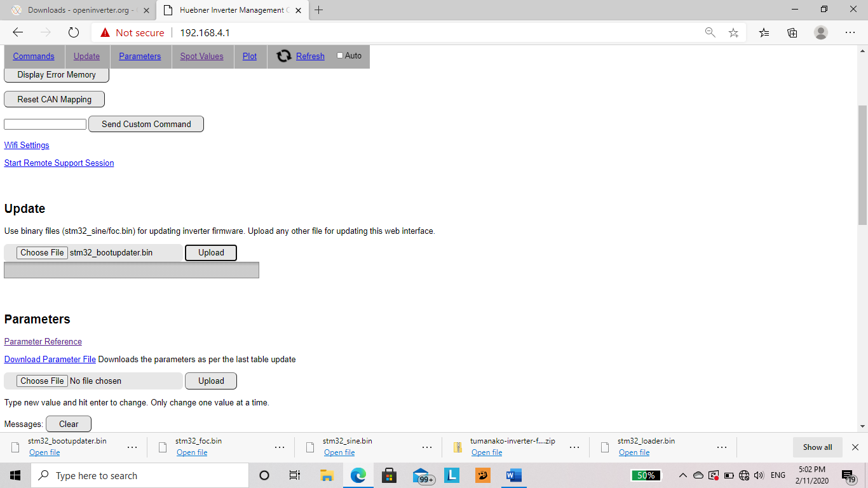Open Microsoft Store from the taskbar
Screen dimensions: 868x488
click(390, 475)
